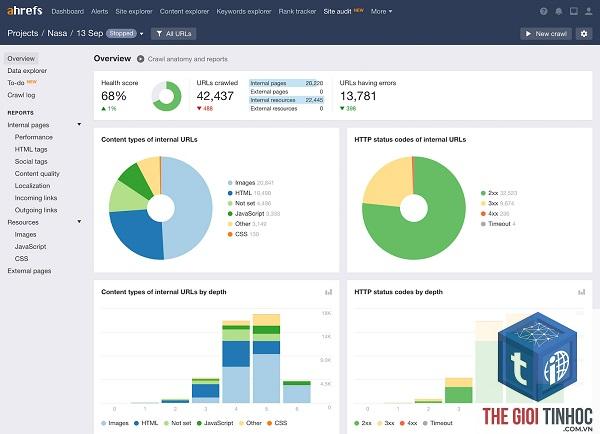Open CSS resources report
Screen dimensions: 600x434
(21, 259)
